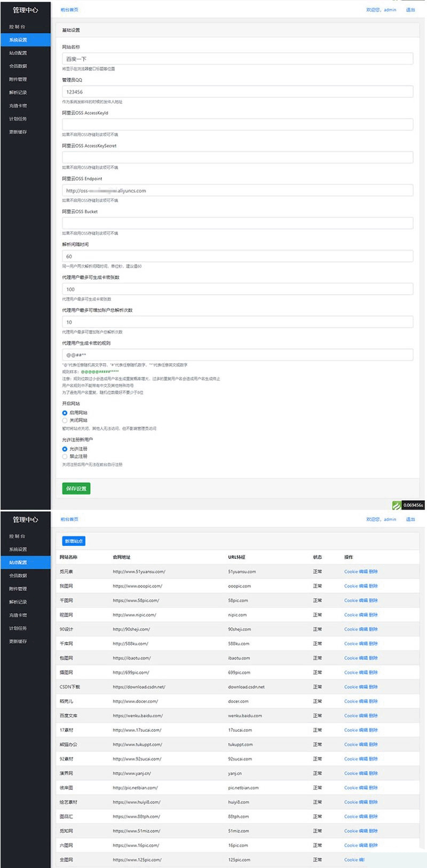Click Cookie link for 熊猫办公 row
Screen dimensions: 427x868
click(x=351, y=745)
